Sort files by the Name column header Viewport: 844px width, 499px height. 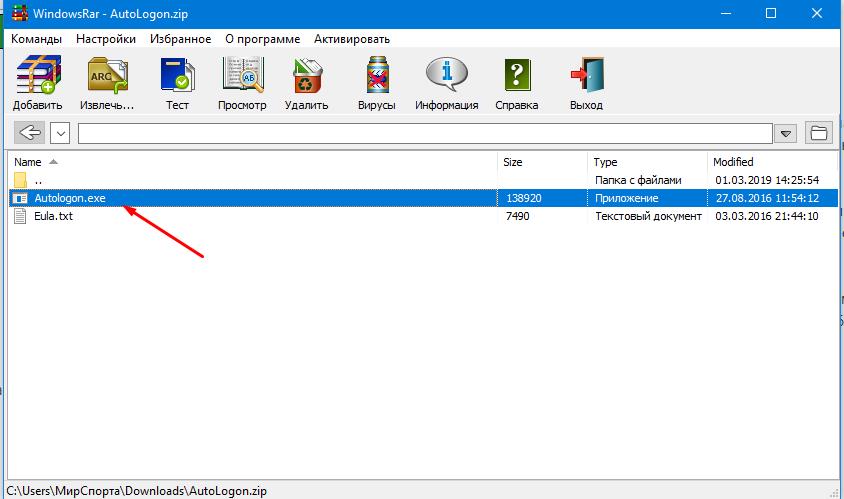(x=27, y=162)
